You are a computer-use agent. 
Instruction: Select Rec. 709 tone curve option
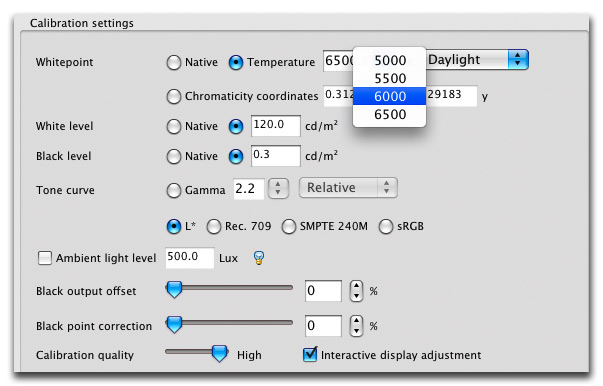(213, 226)
